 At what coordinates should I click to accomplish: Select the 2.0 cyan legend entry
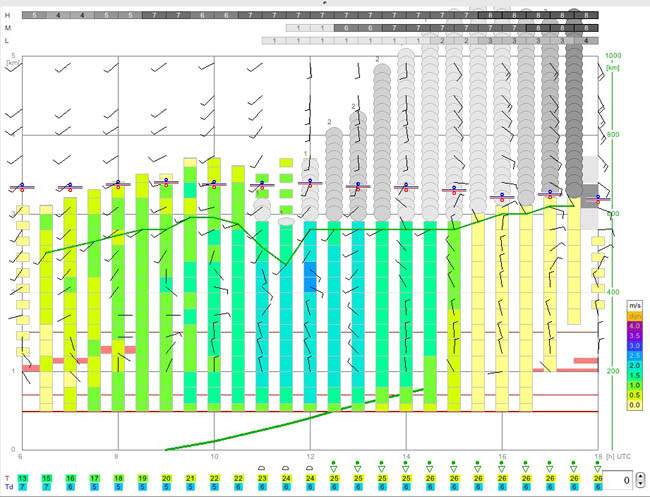coord(634,366)
